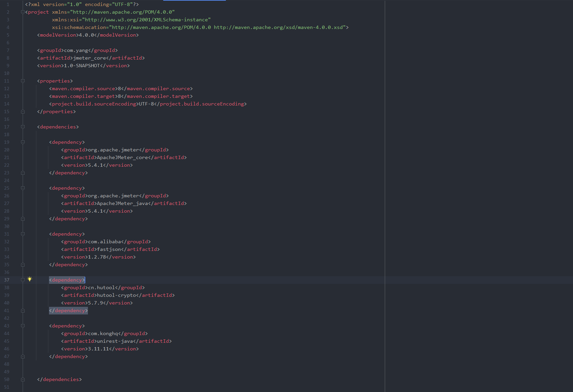Toggle fold marker at line 23 closing dependency

point(23,173)
